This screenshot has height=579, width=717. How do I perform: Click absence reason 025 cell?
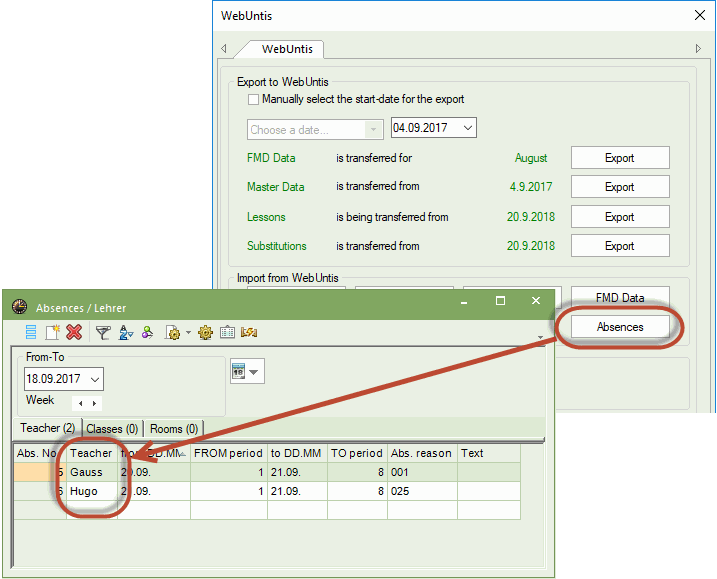[422, 491]
